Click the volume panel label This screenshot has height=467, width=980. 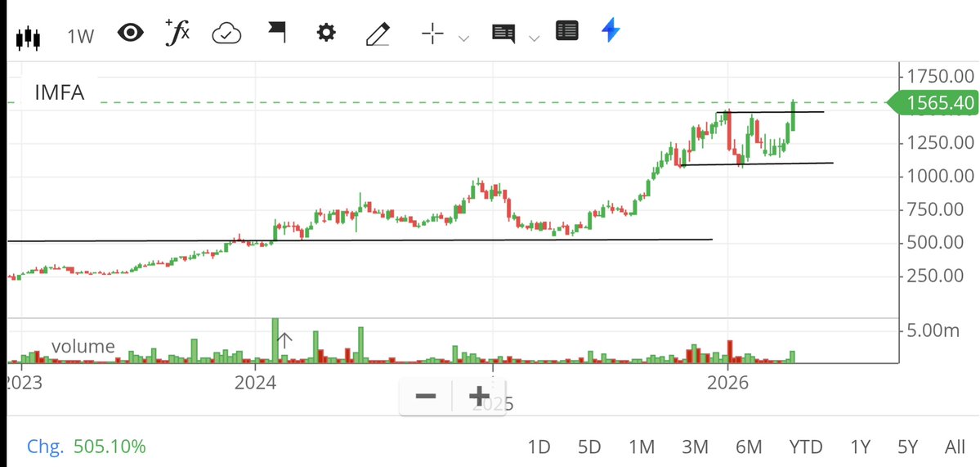(x=83, y=346)
